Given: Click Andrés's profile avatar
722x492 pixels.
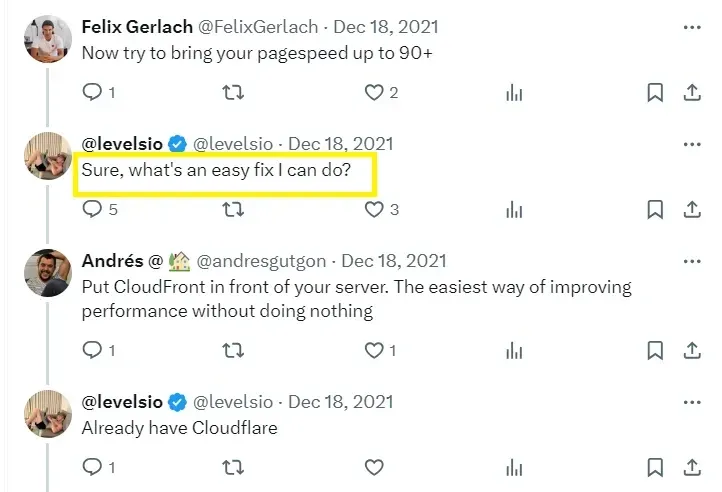Looking at the screenshot, I should (x=47, y=271).
